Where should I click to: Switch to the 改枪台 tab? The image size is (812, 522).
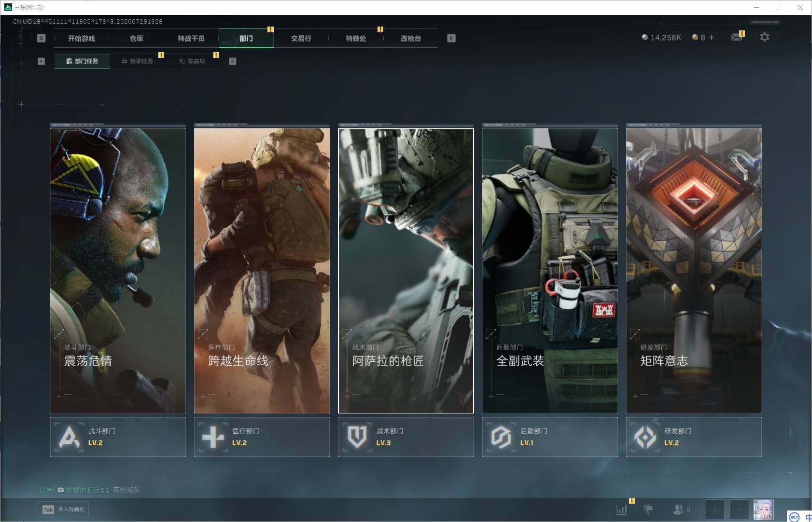(x=411, y=38)
